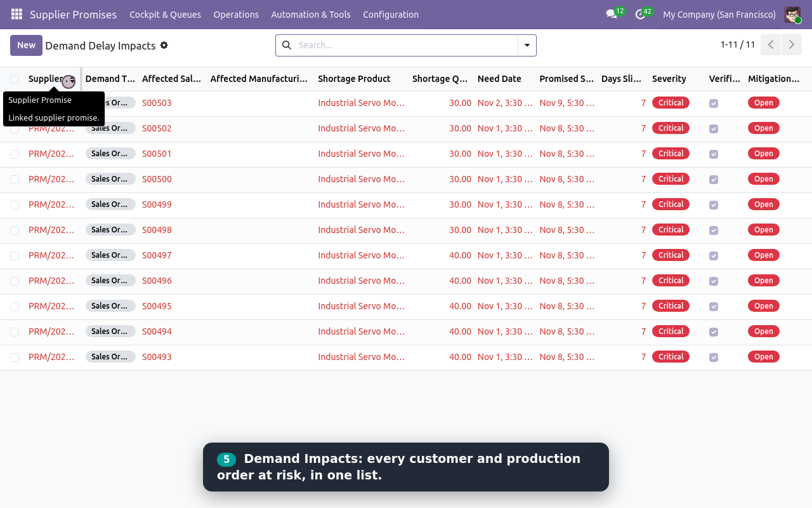This screenshot has height=508, width=812.
Task: Click the Critical badge in S00500 row
Action: tap(671, 179)
